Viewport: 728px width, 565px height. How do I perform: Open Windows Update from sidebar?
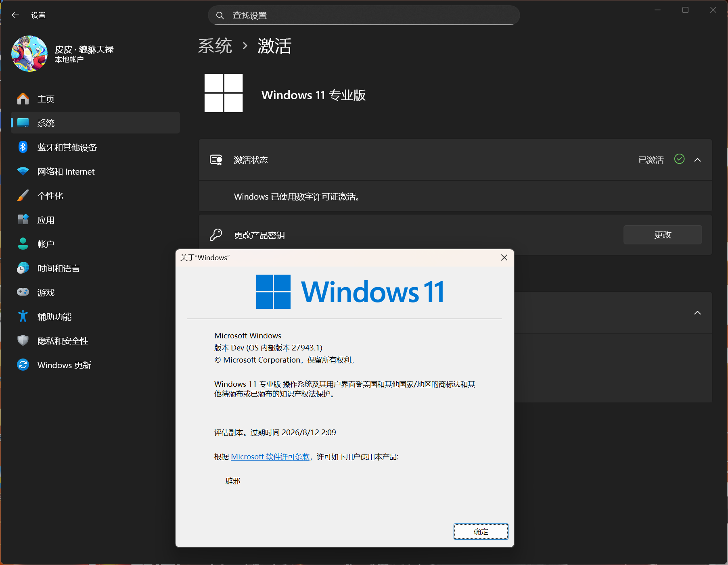[23, 365]
